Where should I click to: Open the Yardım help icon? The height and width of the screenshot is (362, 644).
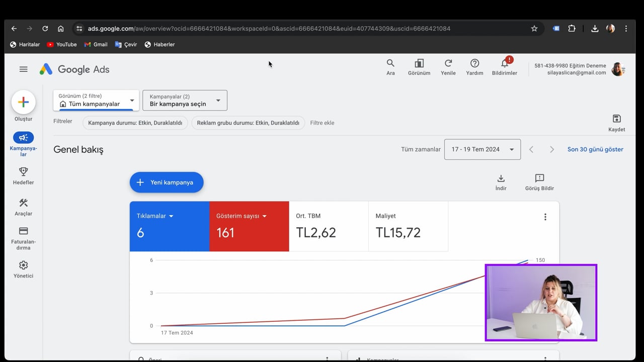pos(474,67)
